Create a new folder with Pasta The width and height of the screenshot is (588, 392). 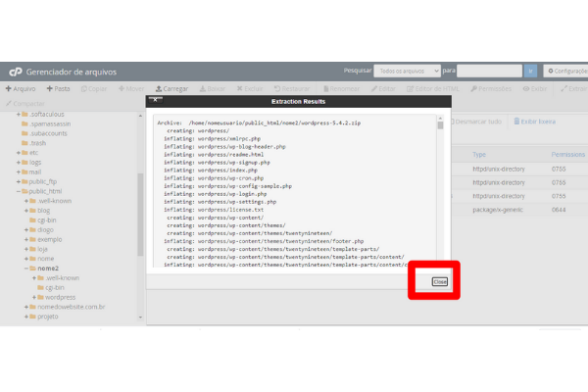58,89
